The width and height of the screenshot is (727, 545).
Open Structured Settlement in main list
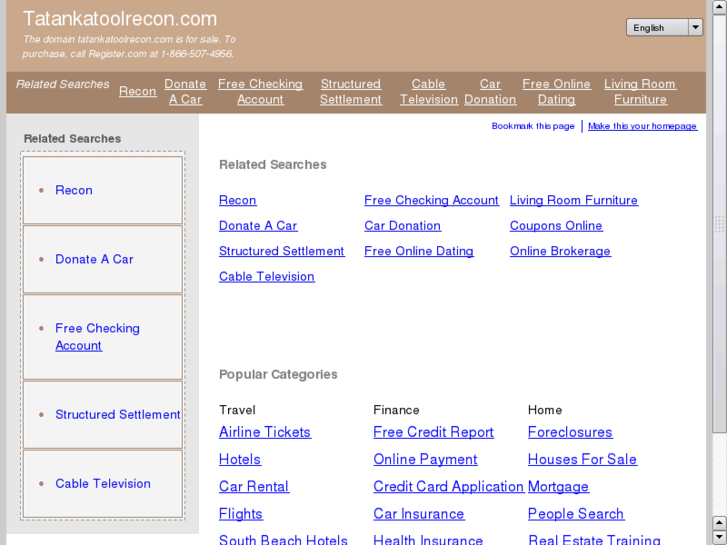pos(281,251)
